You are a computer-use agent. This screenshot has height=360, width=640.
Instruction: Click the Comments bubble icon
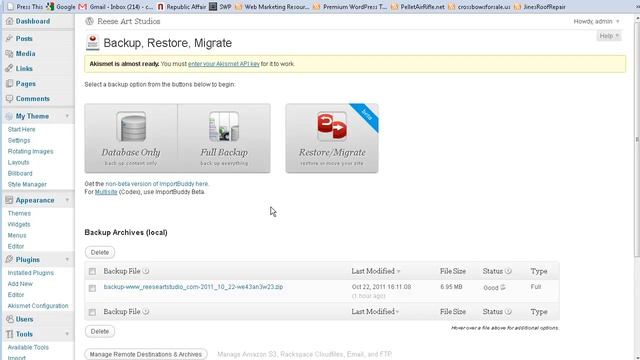tap(9, 98)
